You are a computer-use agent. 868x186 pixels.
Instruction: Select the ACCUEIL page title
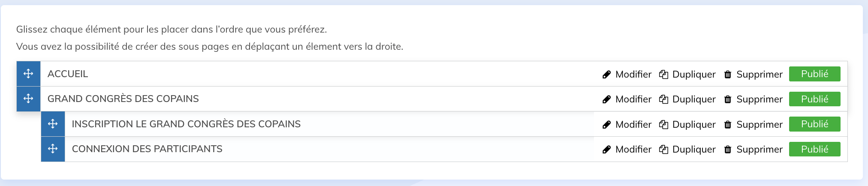[68, 74]
